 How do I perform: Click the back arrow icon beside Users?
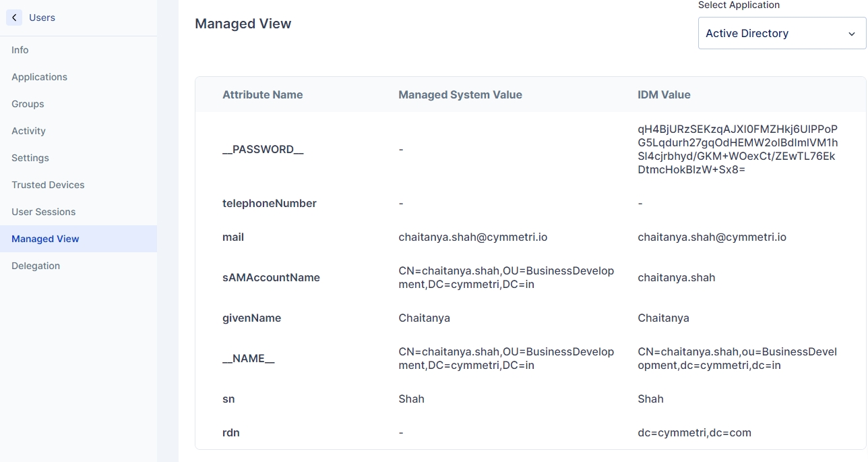14,18
